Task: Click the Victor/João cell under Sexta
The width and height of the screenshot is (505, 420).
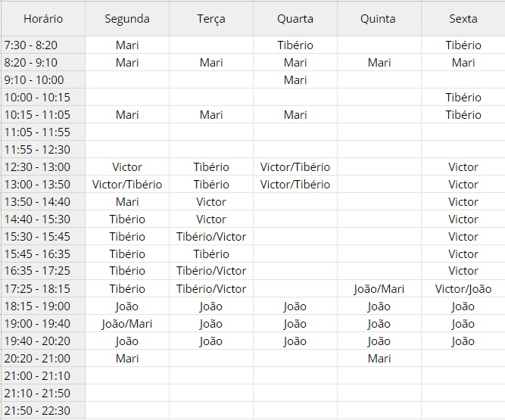Action: (x=463, y=288)
